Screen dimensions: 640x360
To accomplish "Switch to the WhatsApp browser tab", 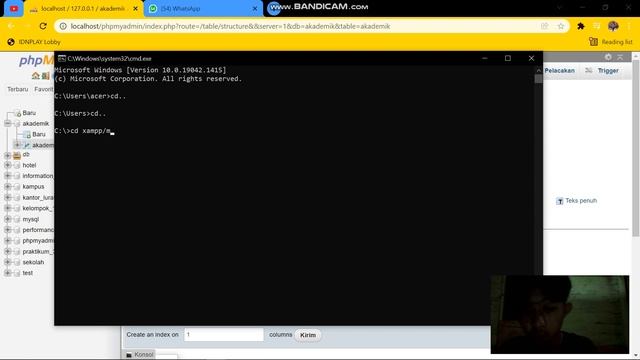I will [x=203, y=9].
